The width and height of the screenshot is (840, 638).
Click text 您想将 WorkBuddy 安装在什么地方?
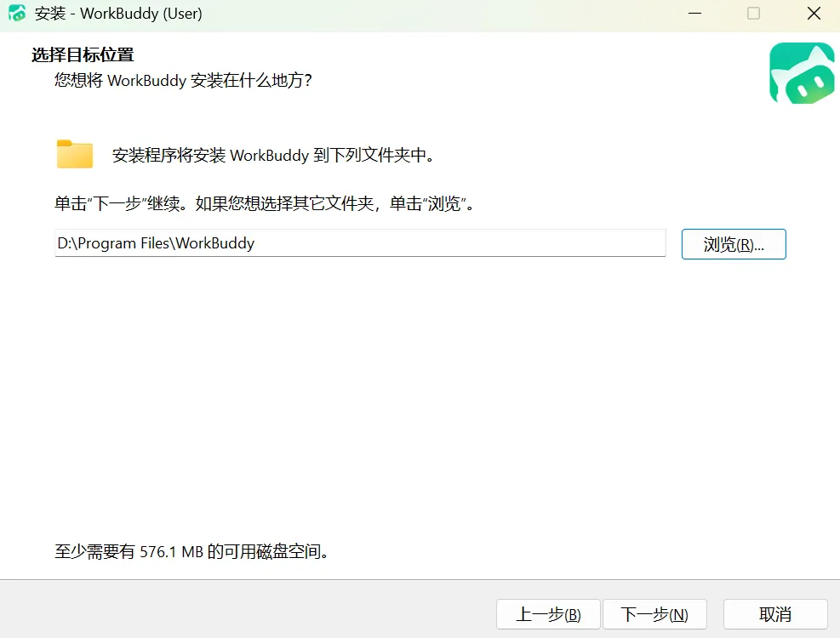point(183,80)
